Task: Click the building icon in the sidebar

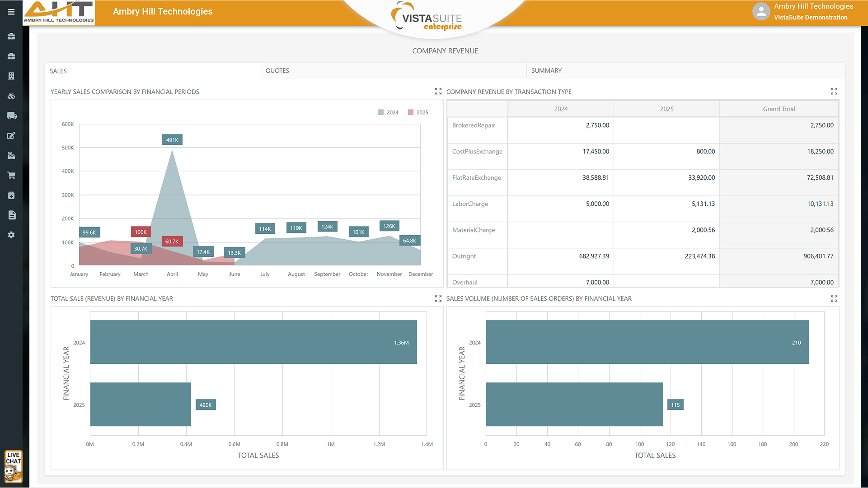Action: [x=11, y=76]
